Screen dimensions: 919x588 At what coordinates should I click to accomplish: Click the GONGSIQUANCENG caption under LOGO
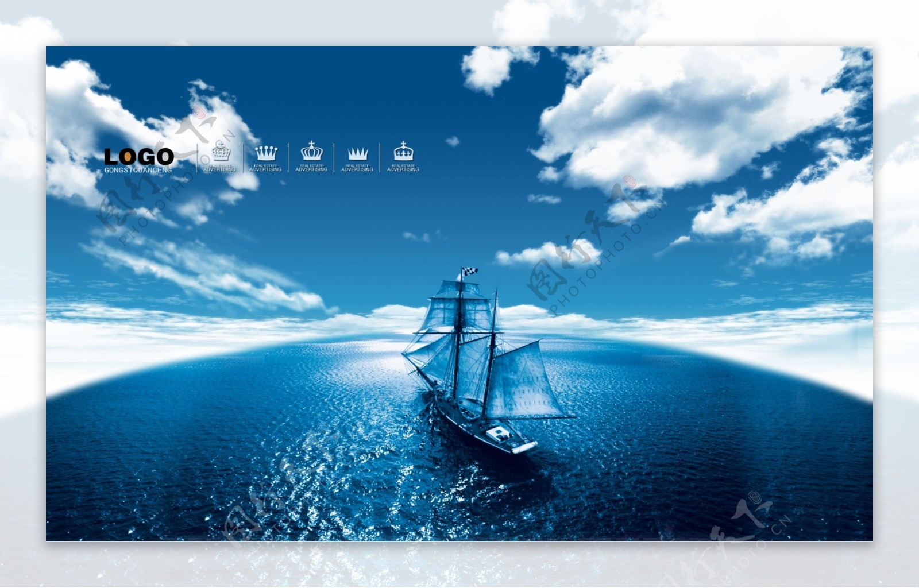point(138,170)
